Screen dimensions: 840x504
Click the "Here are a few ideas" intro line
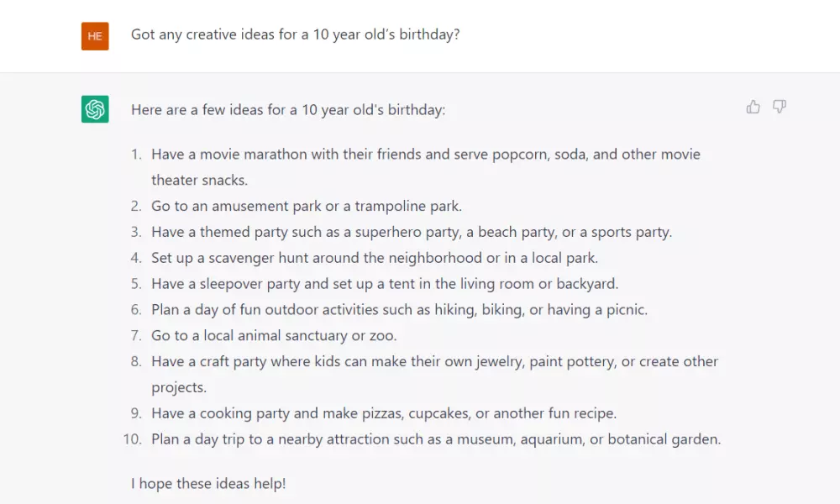pos(288,109)
